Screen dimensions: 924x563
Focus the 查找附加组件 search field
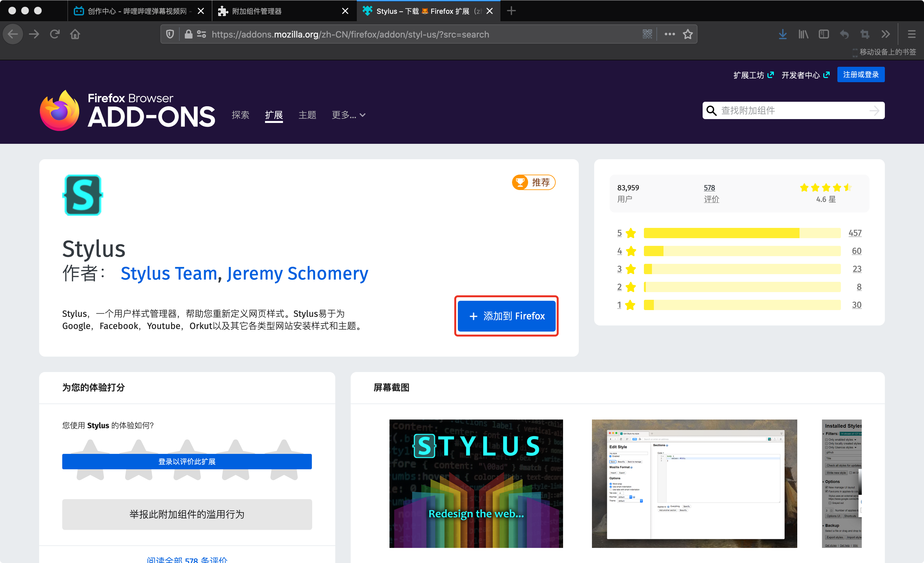point(793,110)
